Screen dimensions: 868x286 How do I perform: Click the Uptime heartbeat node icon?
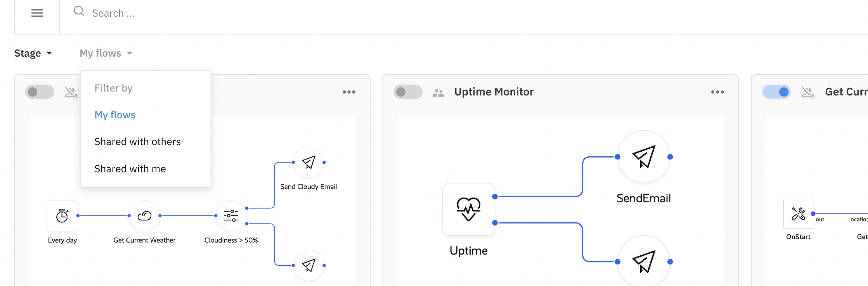(x=468, y=209)
